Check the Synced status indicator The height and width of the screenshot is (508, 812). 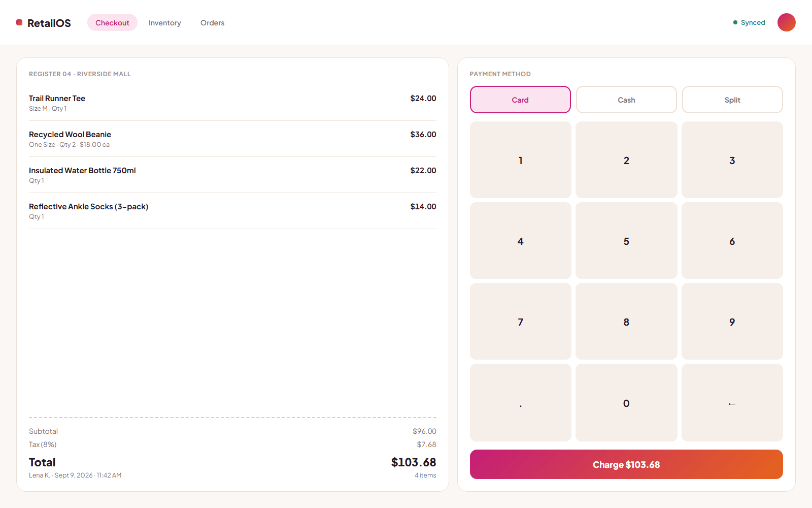(x=749, y=22)
